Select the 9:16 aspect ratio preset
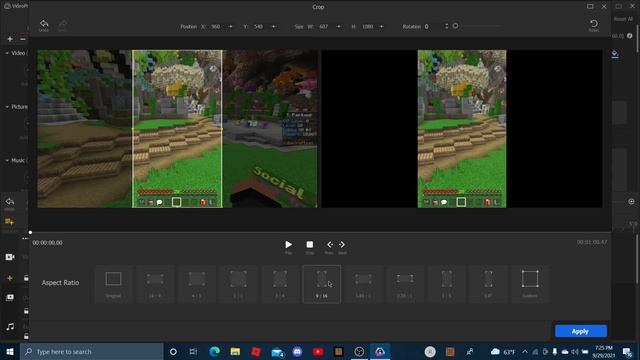The image size is (640, 360). [322, 284]
